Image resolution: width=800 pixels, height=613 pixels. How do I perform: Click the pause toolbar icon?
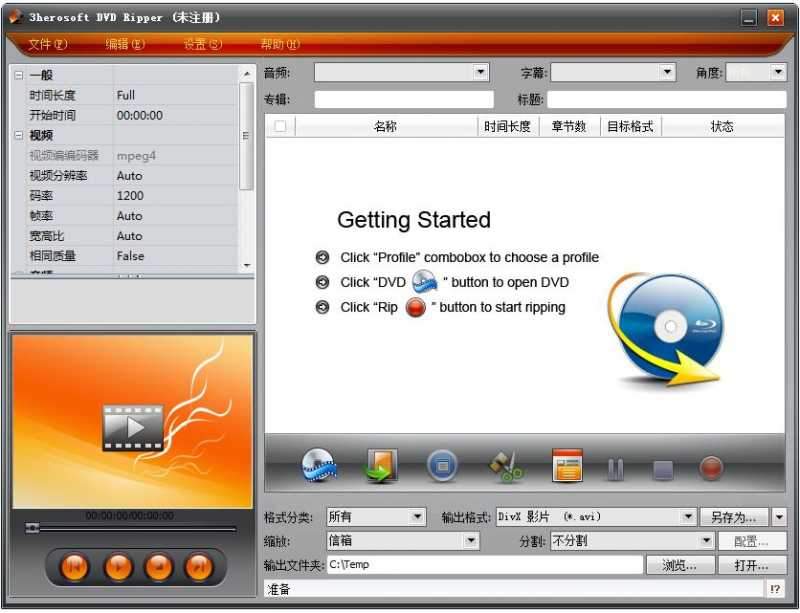coord(615,466)
